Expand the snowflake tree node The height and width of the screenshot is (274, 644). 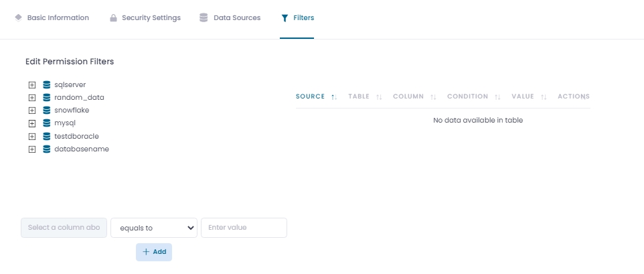pos(31,111)
